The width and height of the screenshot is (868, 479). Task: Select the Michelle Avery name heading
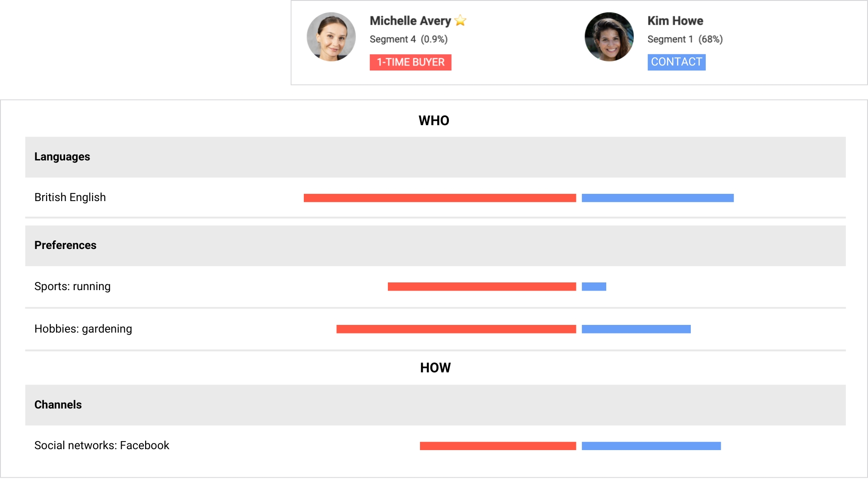click(x=410, y=21)
